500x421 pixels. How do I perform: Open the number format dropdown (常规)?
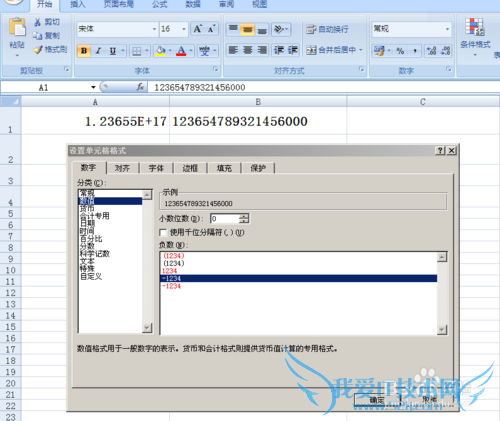tap(447, 29)
